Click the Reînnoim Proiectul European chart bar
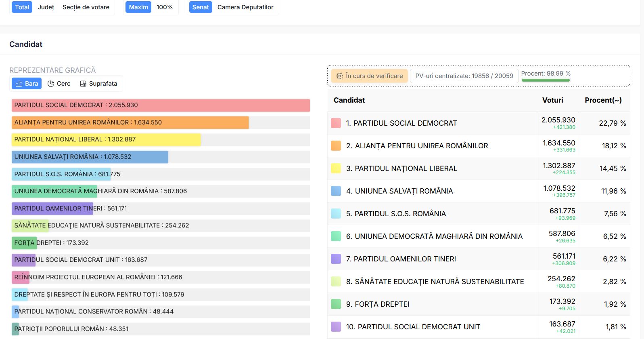644x339 pixels. tap(21, 277)
